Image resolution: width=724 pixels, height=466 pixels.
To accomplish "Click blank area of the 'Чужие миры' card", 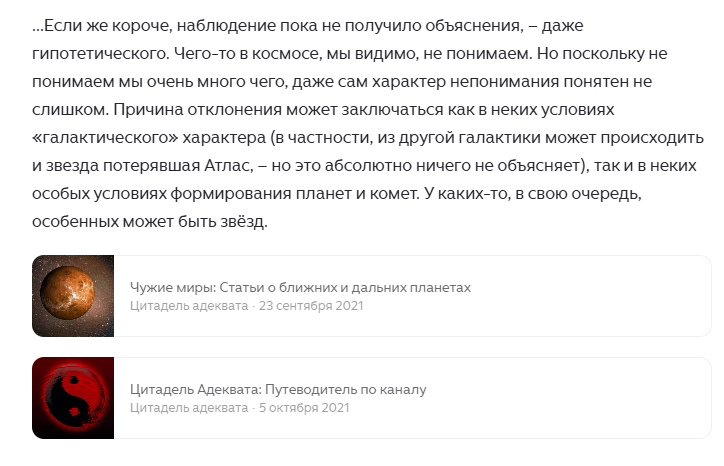I will tap(591, 296).
